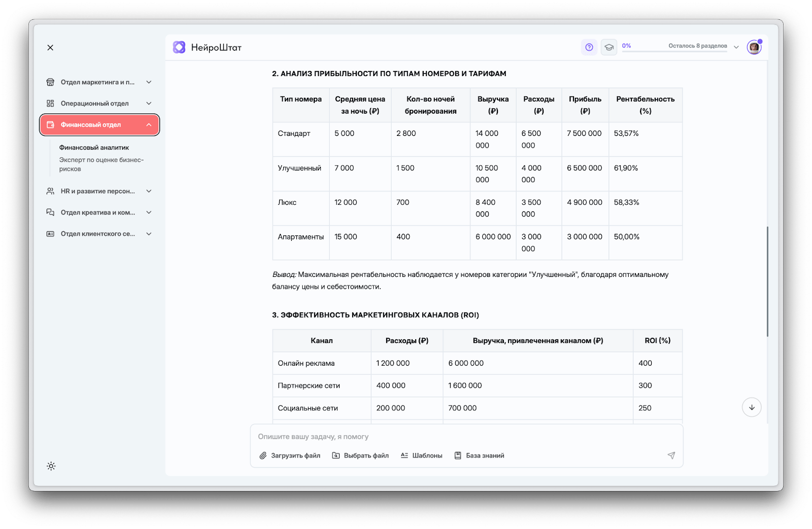
Task: Select Финансовый аналитик in the sidebar
Action: pos(94,148)
